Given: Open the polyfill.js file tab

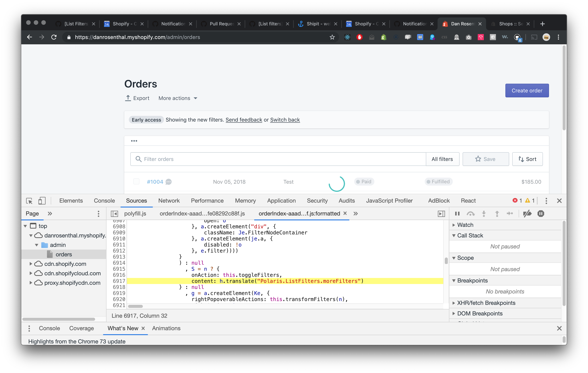Looking at the screenshot, I should [135, 214].
